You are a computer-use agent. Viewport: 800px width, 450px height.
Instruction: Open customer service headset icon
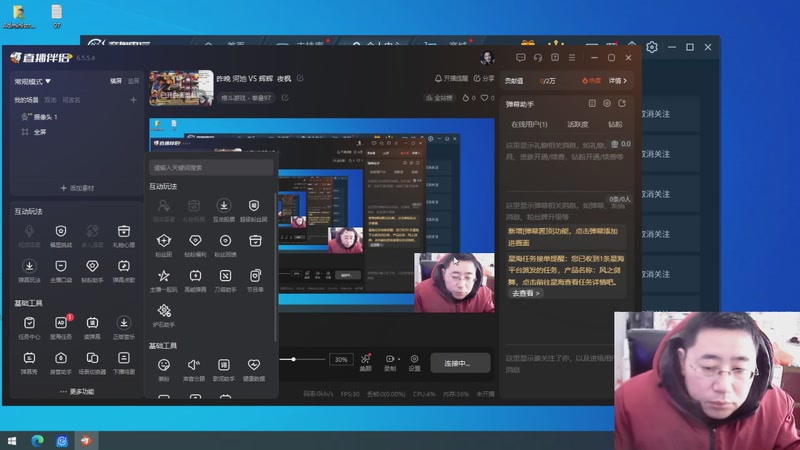538,58
